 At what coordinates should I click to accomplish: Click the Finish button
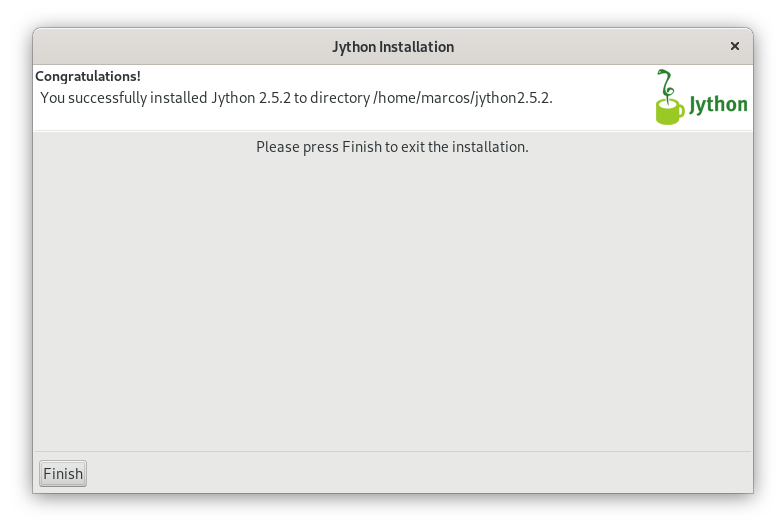click(x=63, y=473)
